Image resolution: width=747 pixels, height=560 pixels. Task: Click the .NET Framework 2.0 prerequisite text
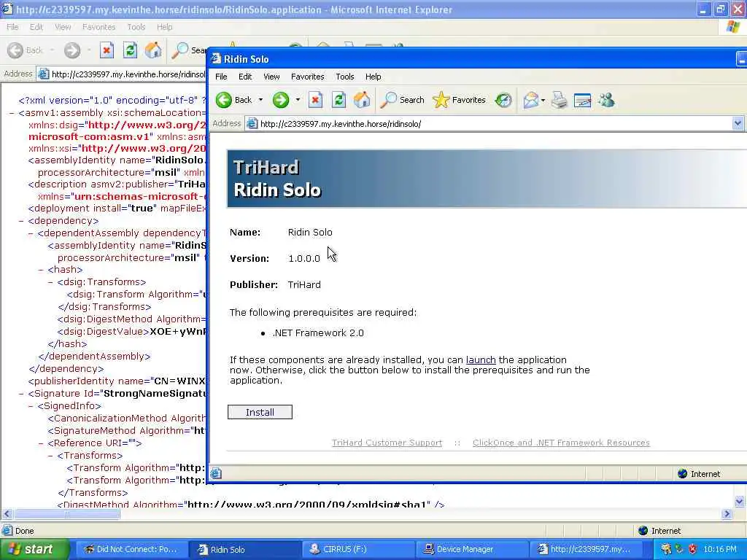[x=318, y=332]
